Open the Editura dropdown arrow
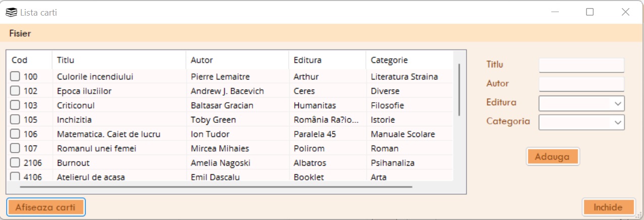 click(x=618, y=103)
